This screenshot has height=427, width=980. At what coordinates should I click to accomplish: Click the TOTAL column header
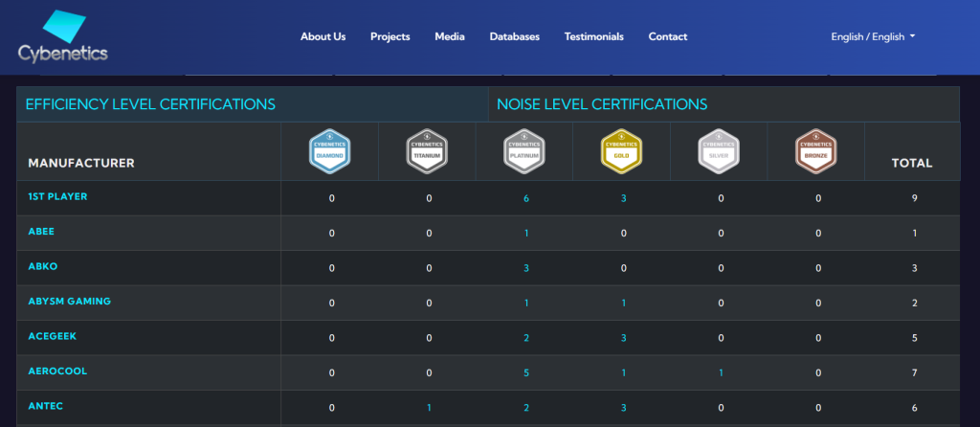click(912, 164)
